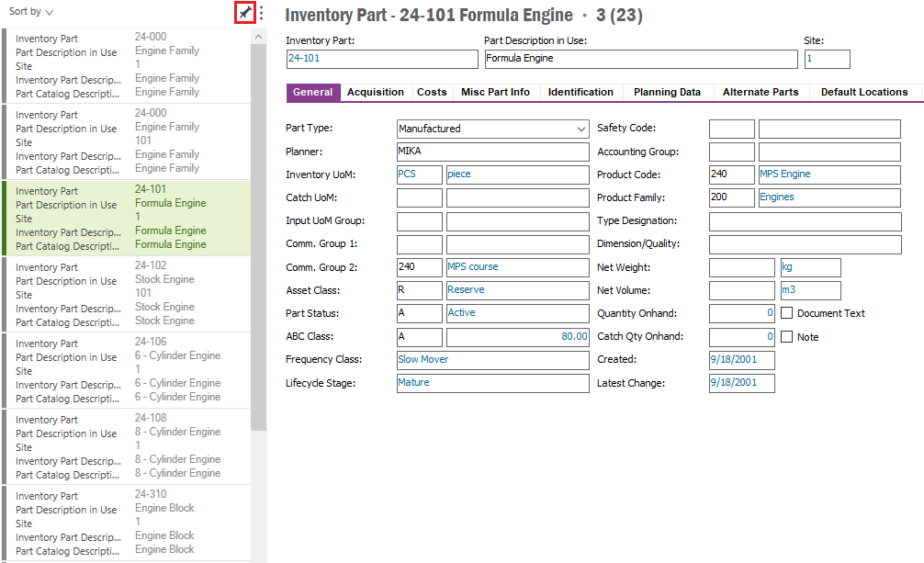Open the three-dot options menu beside pin
The image size is (924, 563).
coord(262,13)
